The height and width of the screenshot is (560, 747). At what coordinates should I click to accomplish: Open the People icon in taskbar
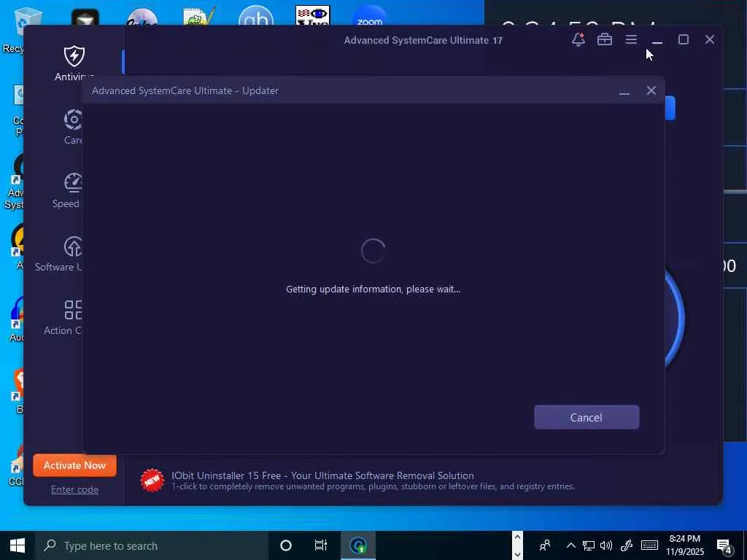[x=545, y=545]
